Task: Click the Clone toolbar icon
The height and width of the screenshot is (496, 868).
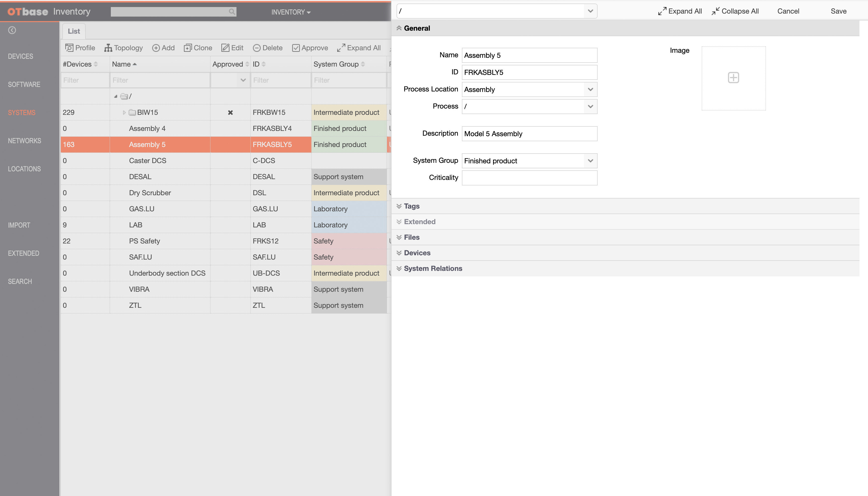Action: click(x=188, y=48)
